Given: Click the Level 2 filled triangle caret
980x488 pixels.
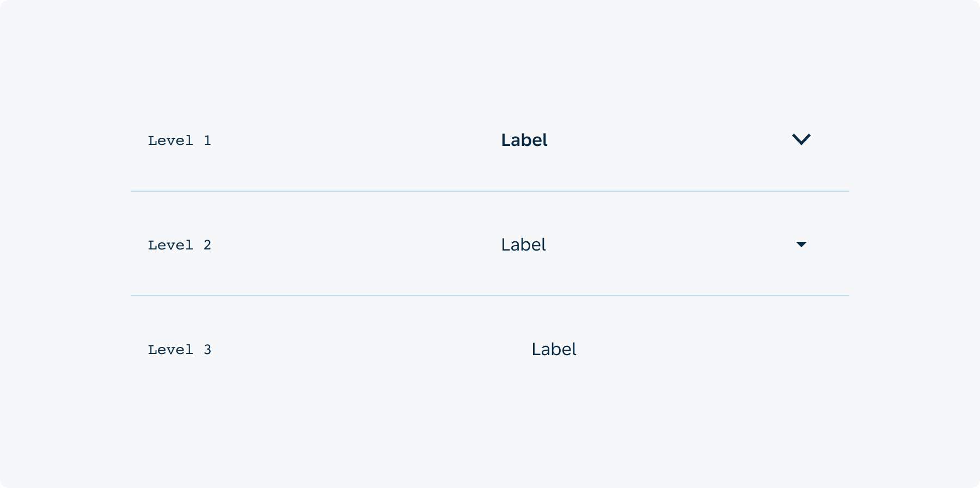Looking at the screenshot, I should [x=801, y=245].
